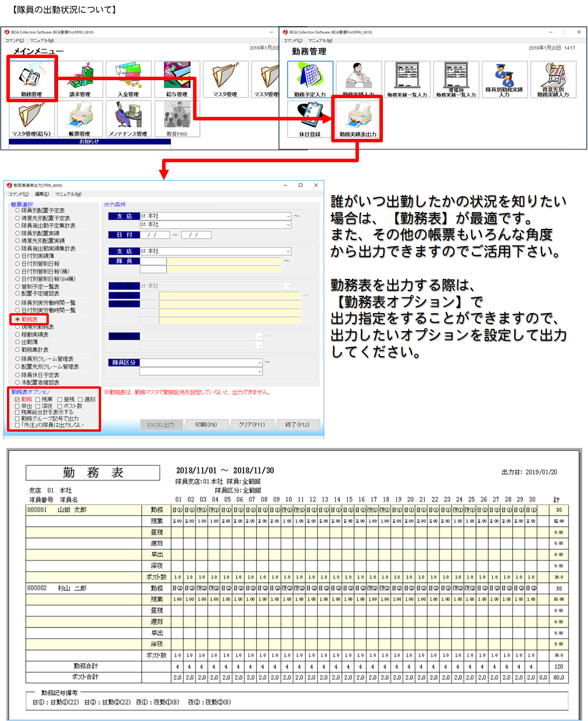Viewport: 588px width, 721px height.
Task: Open the 帳票管理 printer icon
Action: click(80, 119)
